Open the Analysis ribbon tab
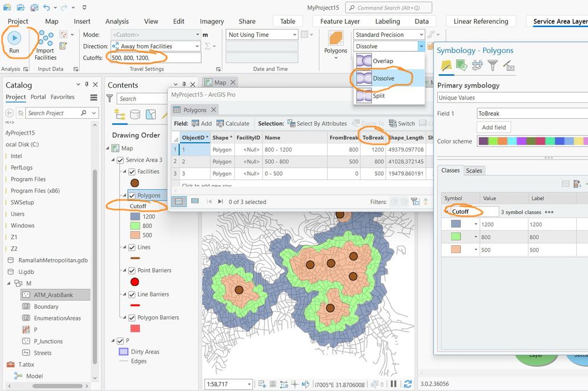The image size is (588, 391). coord(117,21)
